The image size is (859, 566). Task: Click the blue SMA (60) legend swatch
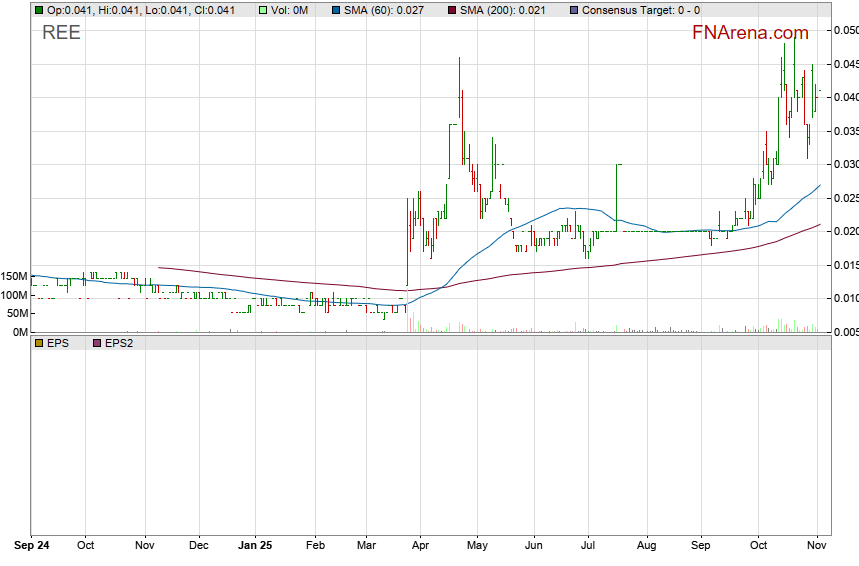coord(337,10)
